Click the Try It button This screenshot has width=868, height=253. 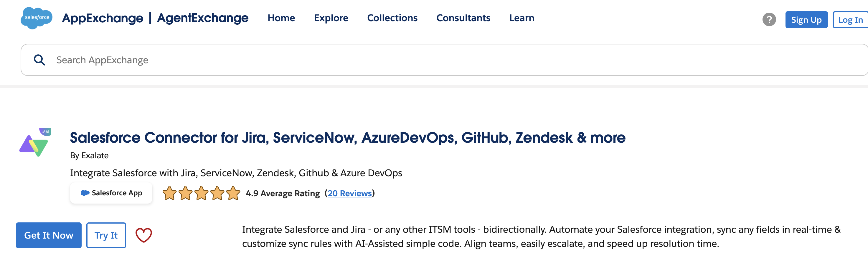click(x=106, y=235)
